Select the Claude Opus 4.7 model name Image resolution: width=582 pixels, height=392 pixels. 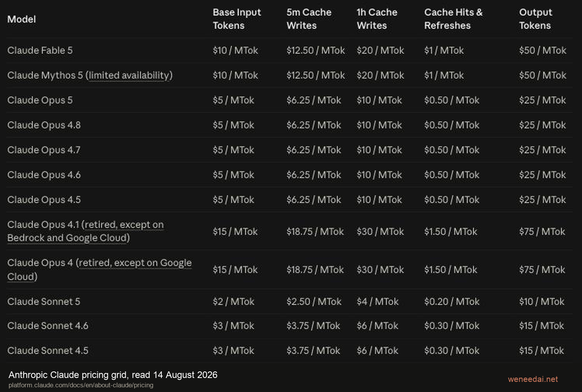coord(44,150)
